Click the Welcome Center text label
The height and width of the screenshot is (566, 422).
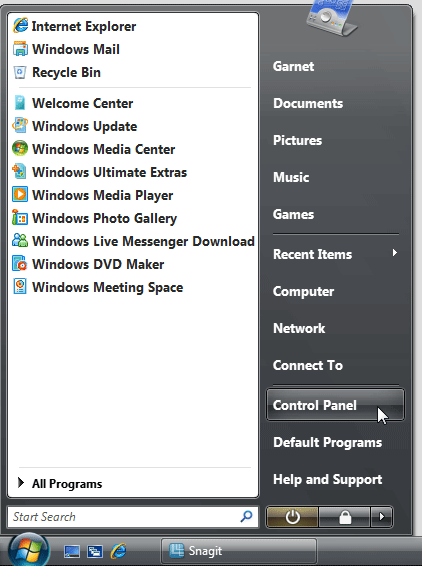[x=83, y=104]
